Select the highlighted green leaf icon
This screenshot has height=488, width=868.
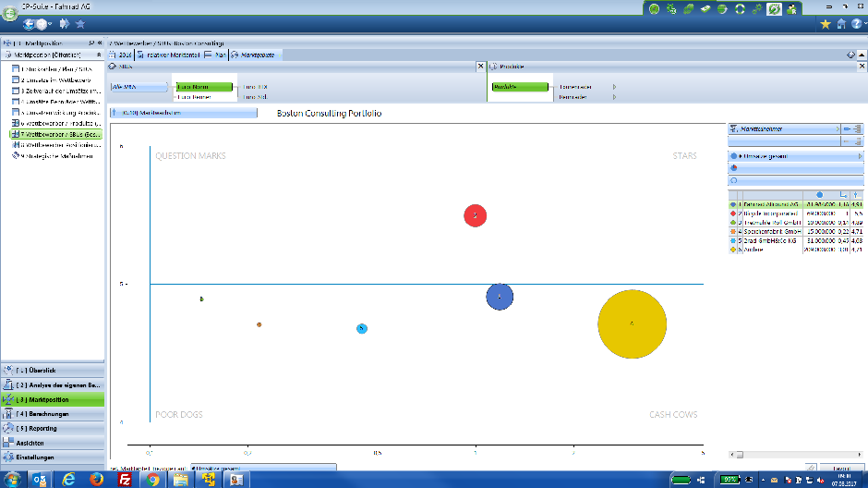(774, 9)
